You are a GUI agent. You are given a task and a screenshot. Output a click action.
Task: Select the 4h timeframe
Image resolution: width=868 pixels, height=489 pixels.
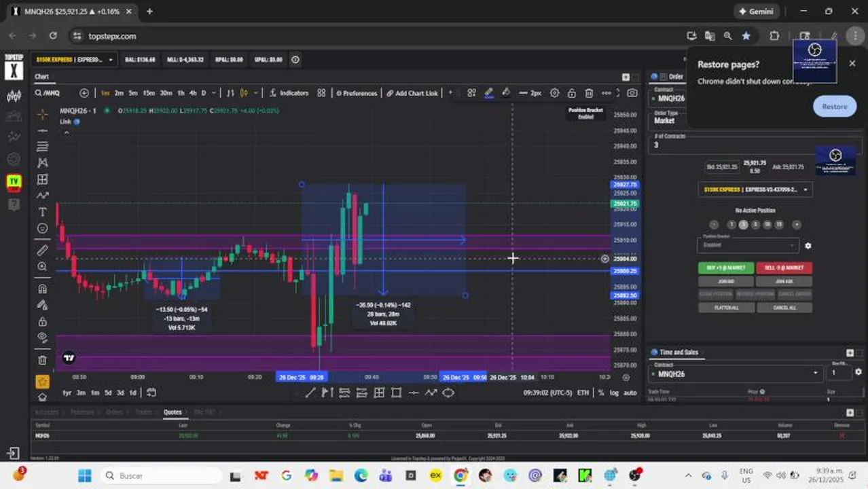click(193, 93)
